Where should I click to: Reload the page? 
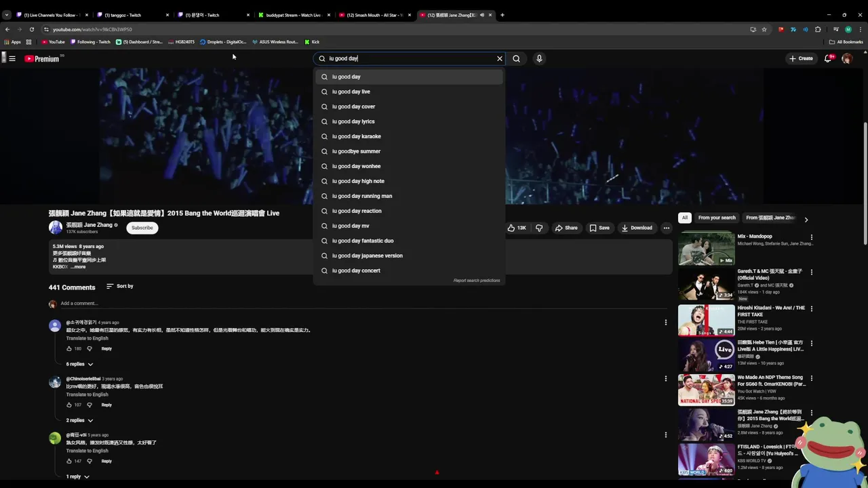click(31, 29)
